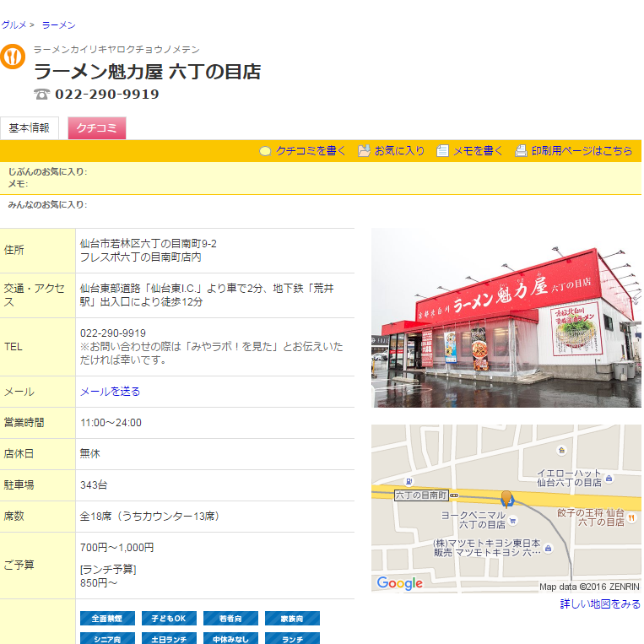644x644 pixels.
Task: Click the phone number 022-290-9919 in header
Action: pyautogui.click(x=107, y=94)
